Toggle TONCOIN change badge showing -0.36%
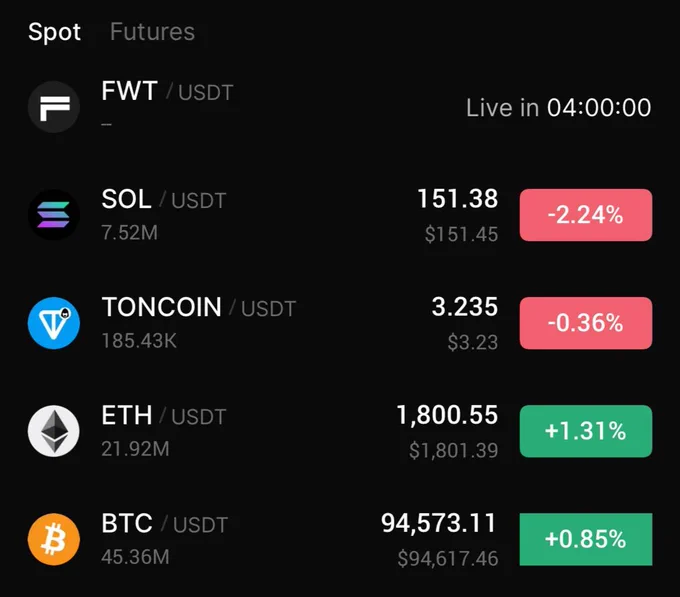The width and height of the screenshot is (680, 597). 586,323
